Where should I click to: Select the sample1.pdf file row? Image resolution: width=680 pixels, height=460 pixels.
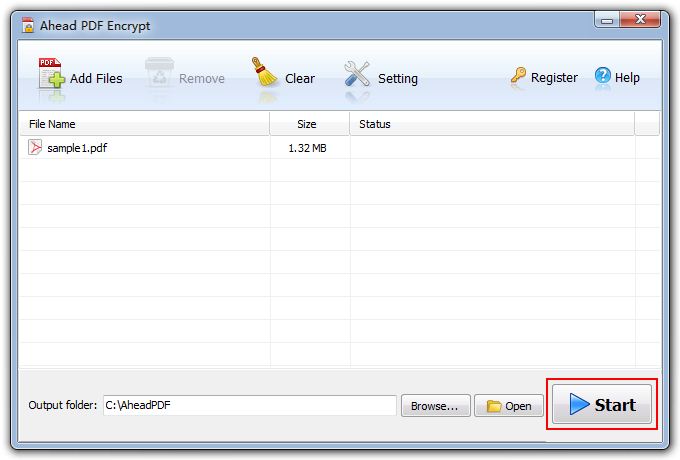(x=340, y=148)
